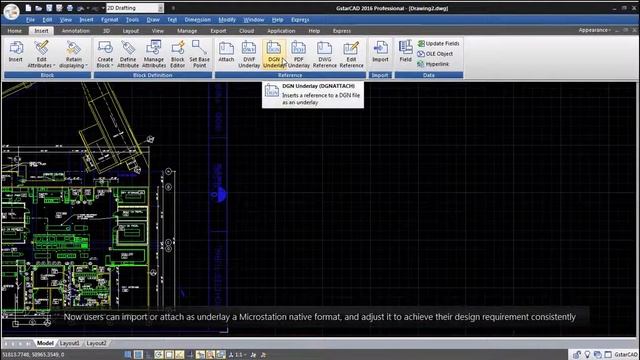Expand the Retain displaying dropdown arrow

[86, 66]
